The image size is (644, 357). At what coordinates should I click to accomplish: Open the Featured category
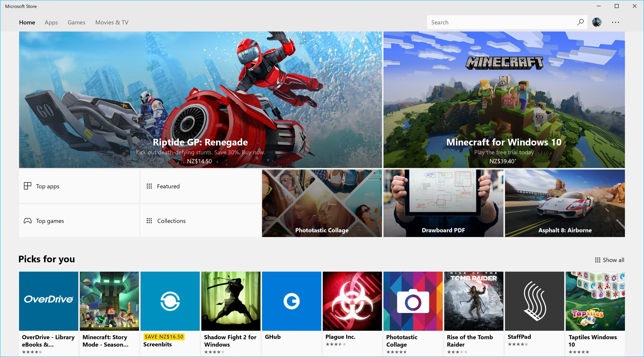click(201, 186)
